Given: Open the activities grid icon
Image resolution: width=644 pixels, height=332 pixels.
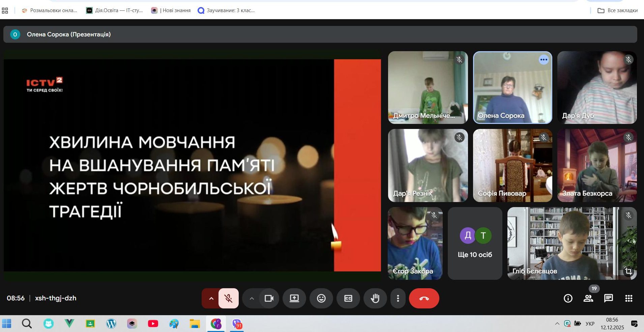Looking at the screenshot, I should click(628, 298).
